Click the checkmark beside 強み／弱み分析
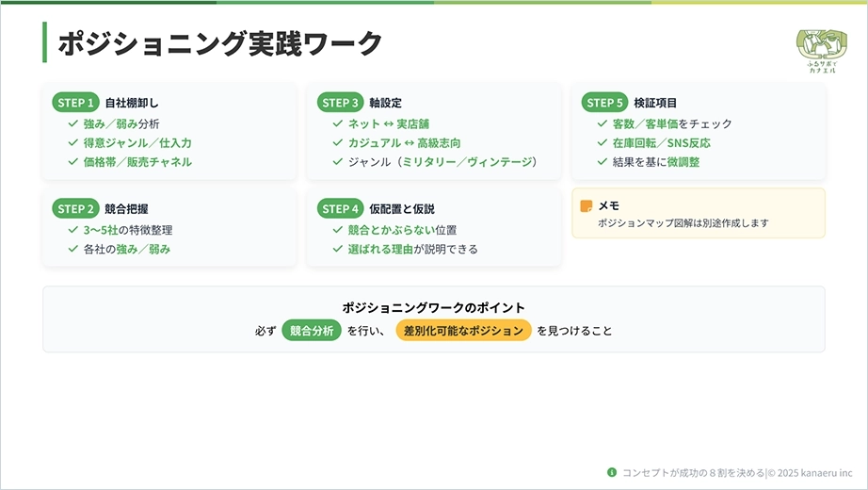The image size is (868, 490). coord(73,123)
